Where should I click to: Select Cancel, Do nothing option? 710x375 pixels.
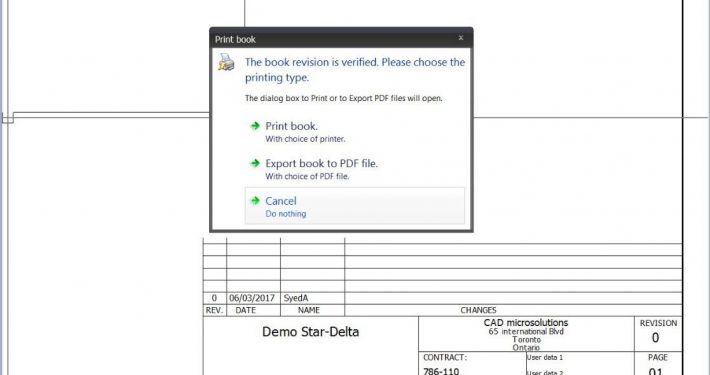pyautogui.click(x=355, y=206)
